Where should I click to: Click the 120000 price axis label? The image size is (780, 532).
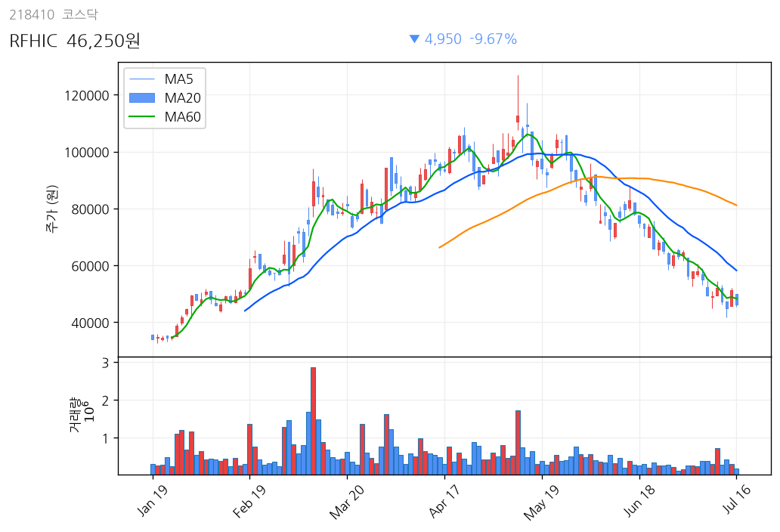(x=87, y=95)
